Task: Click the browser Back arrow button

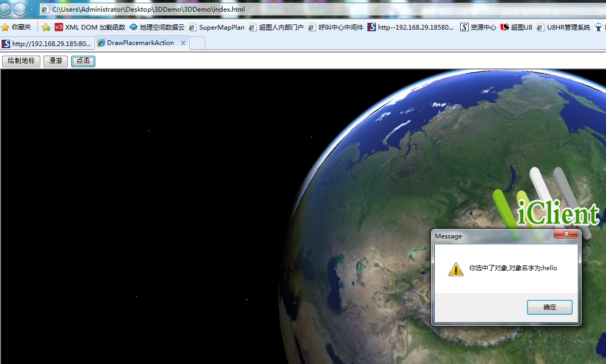Action: pyautogui.click(x=5, y=8)
